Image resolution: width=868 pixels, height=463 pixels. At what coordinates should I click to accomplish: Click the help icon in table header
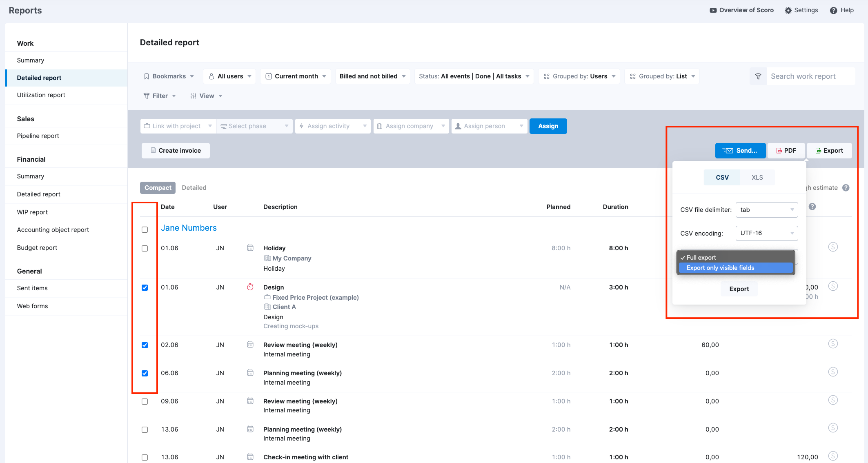[x=812, y=207]
